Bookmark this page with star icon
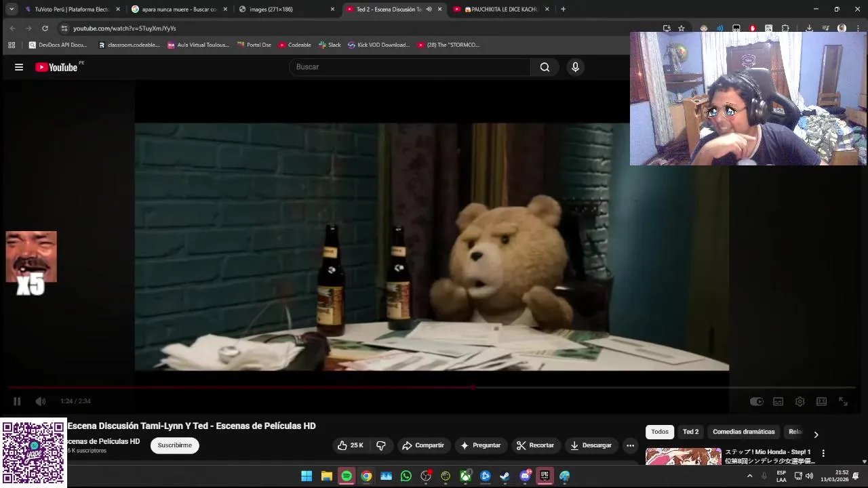This screenshot has height=488, width=868. pyautogui.click(x=682, y=28)
